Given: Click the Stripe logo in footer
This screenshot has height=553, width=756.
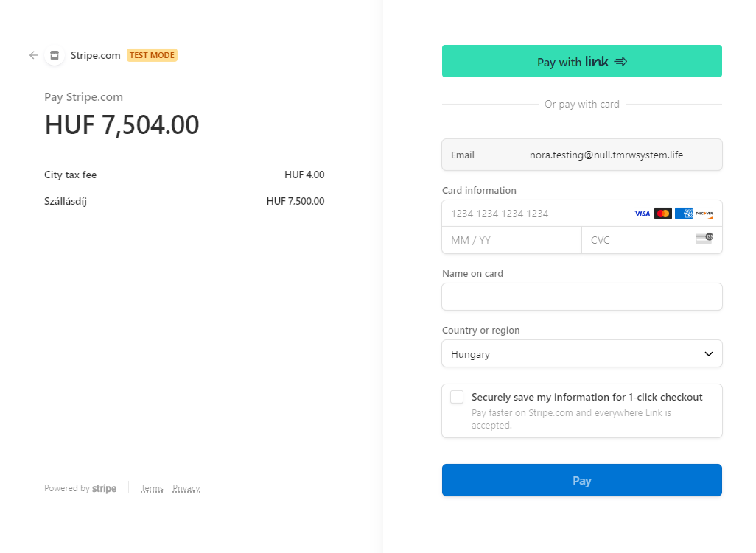Looking at the screenshot, I should [104, 488].
